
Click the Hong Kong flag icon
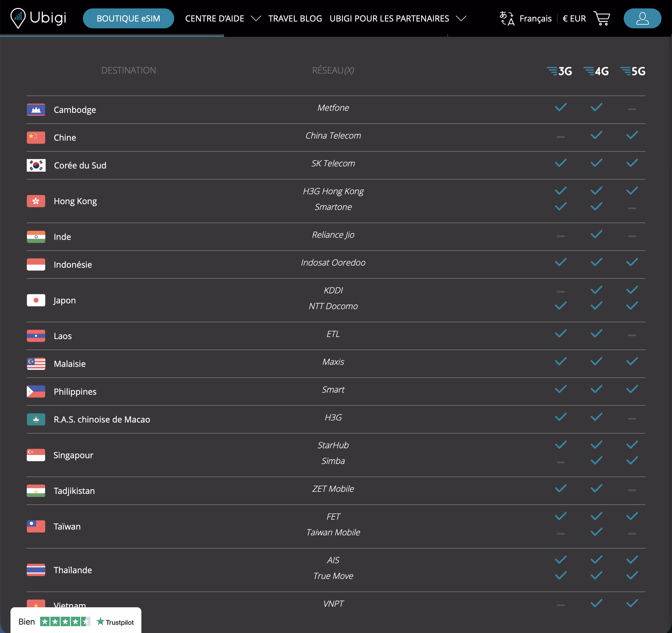36,201
